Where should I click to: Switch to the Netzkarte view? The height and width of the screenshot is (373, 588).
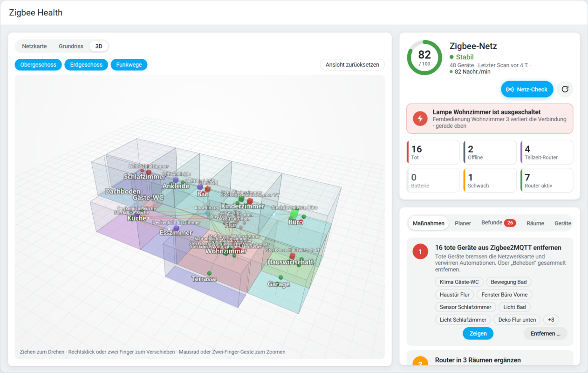pyautogui.click(x=34, y=46)
